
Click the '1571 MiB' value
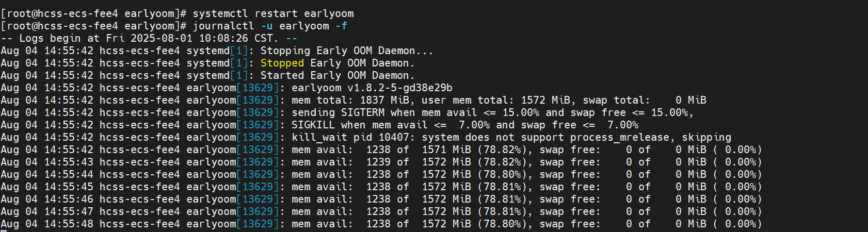(x=446, y=150)
